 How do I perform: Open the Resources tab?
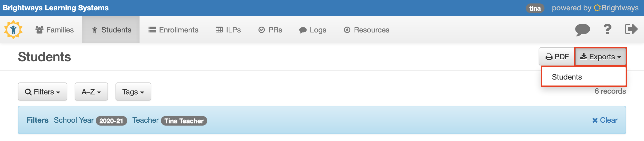[366, 30]
